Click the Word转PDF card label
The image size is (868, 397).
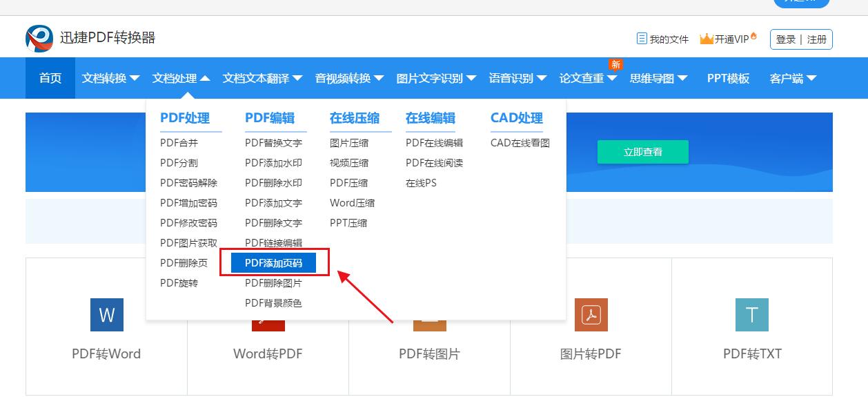pyautogui.click(x=268, y=354)
